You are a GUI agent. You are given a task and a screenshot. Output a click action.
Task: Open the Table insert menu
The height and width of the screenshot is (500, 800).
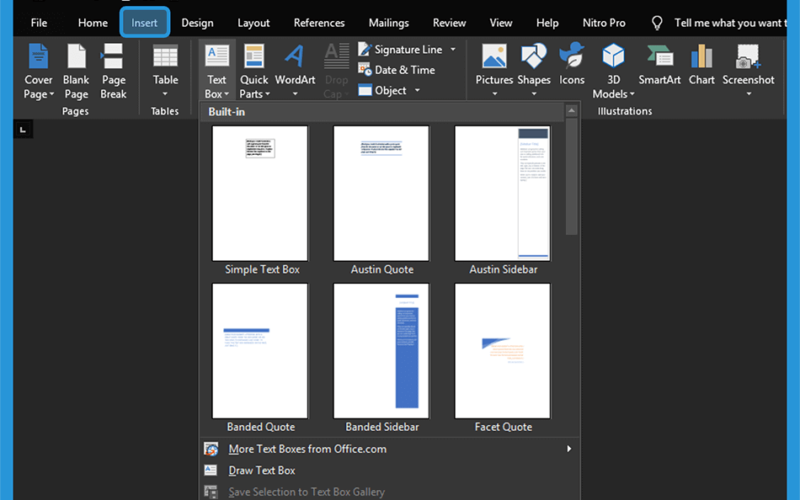165,71
